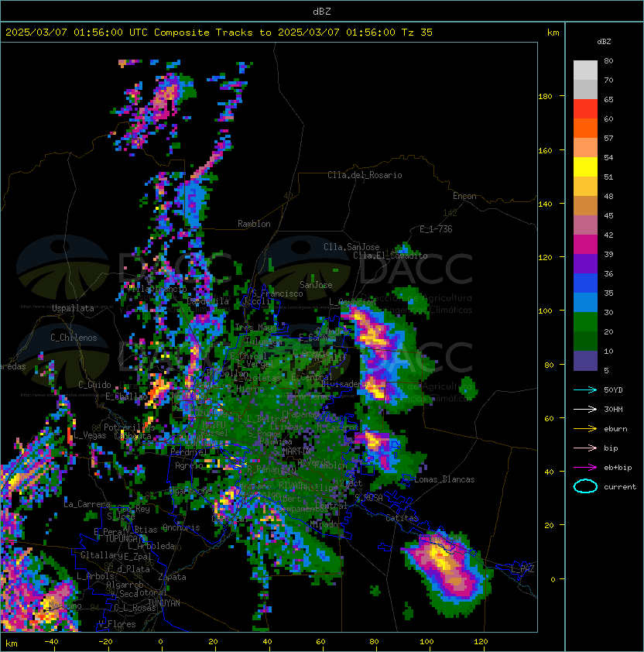Click the 'S_Francisco' place label
Viewport: 644px width, 652px height.
[x=277, y=293]
